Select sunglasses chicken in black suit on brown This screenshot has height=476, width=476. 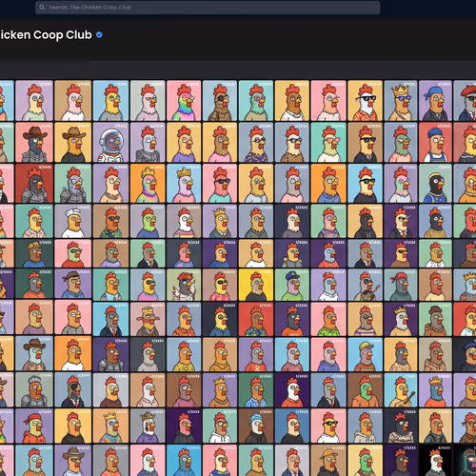click(x=365, y=142)
